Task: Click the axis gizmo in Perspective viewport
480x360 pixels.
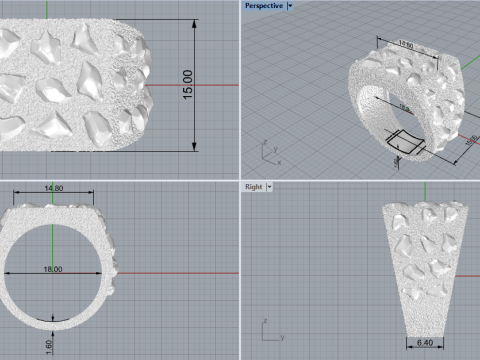Action: [x=272, y=153]
